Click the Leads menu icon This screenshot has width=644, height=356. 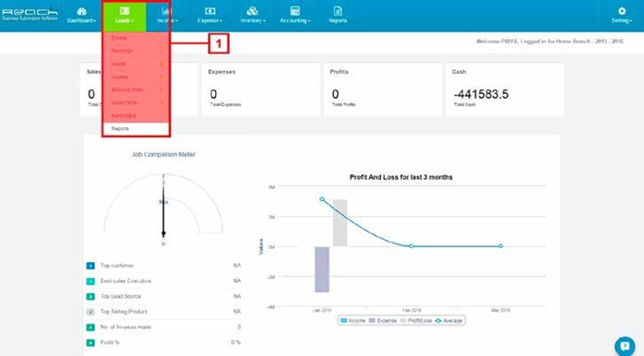pyautogui.click(x=125, y=11)
